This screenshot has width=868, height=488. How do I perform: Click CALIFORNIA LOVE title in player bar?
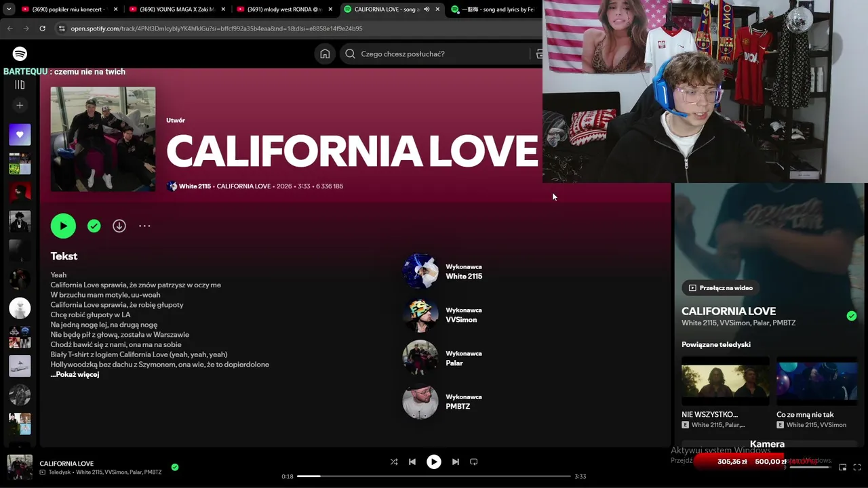pyautogui.click(x=66, y=464)
